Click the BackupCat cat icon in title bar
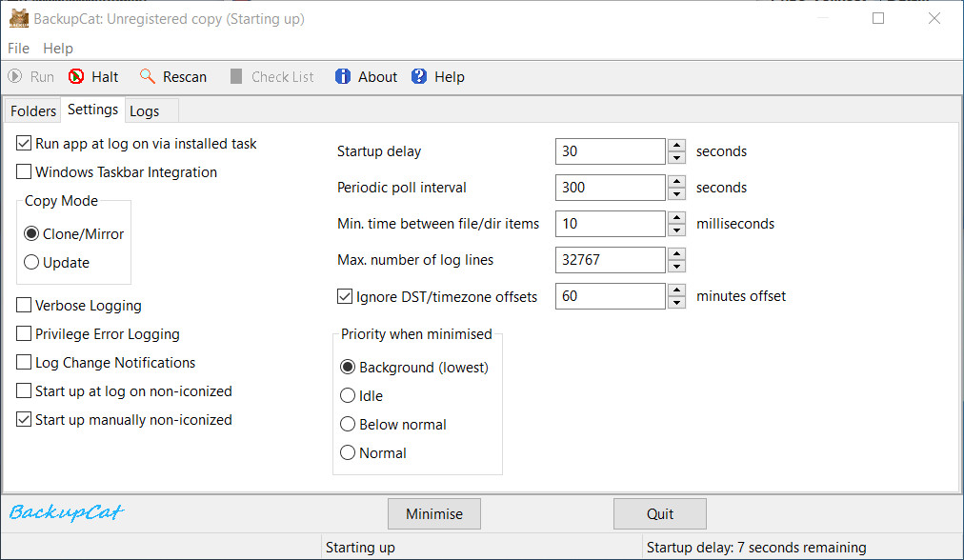Image resolution: width=964 pixels, height=560 pixels. [19, 18]
